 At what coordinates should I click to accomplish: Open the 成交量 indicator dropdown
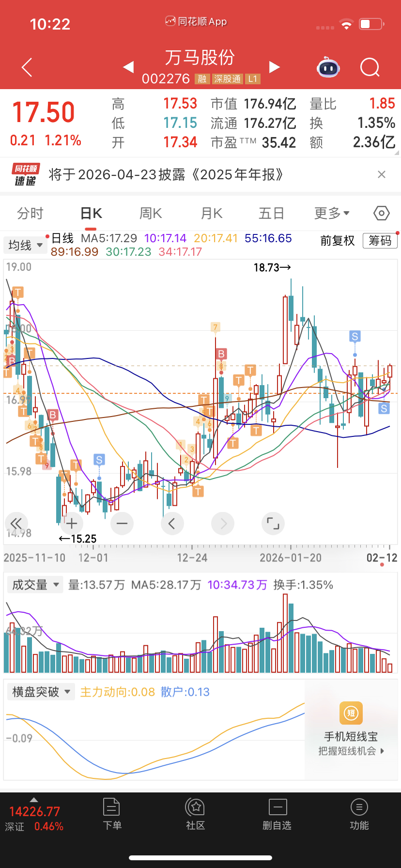pyautogui.click(x=35, y=585)
